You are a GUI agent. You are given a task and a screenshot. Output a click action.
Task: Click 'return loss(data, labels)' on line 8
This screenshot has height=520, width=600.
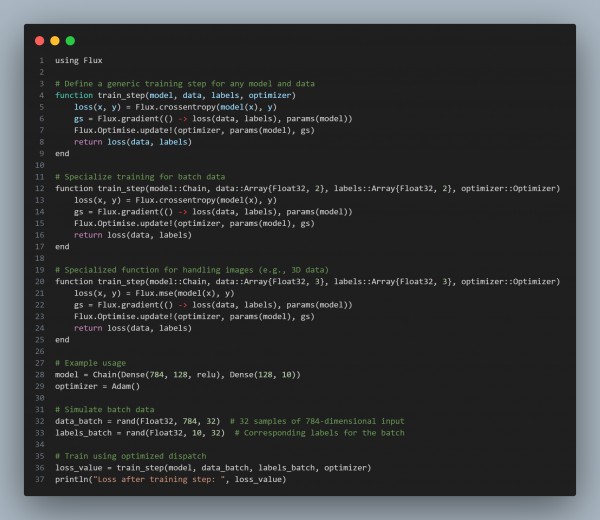[x=133, y=142]
